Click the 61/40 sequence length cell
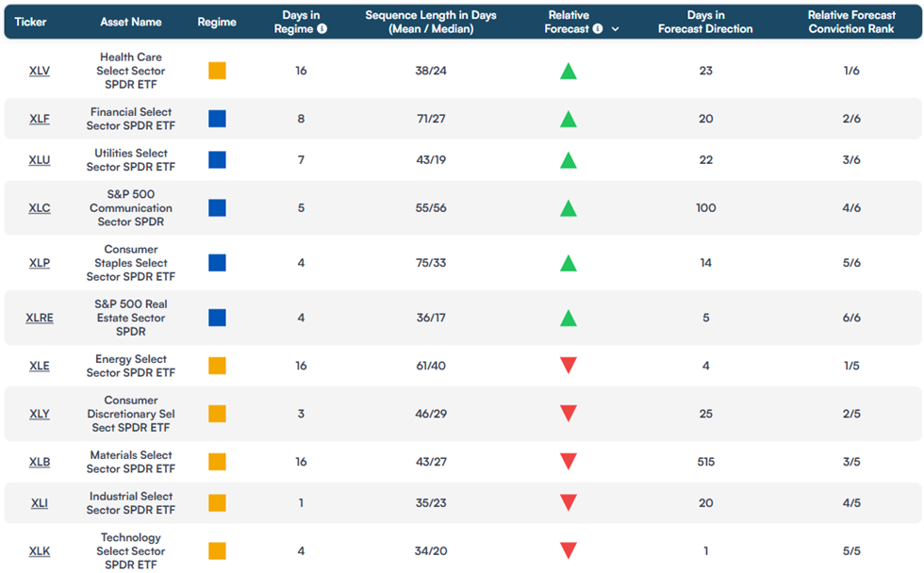The height and width of the screenshot is (573, 924). (x=431, y=366)
